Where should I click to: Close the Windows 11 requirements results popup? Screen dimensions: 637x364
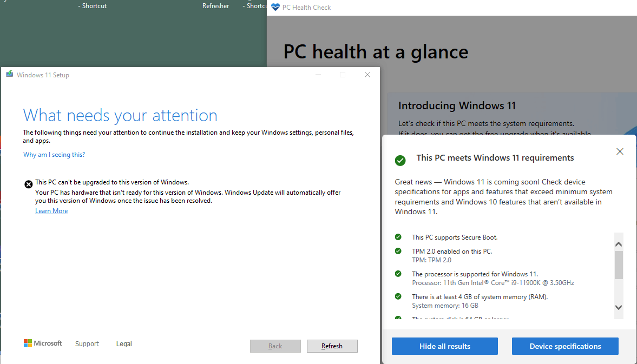[x=620, y=151]
